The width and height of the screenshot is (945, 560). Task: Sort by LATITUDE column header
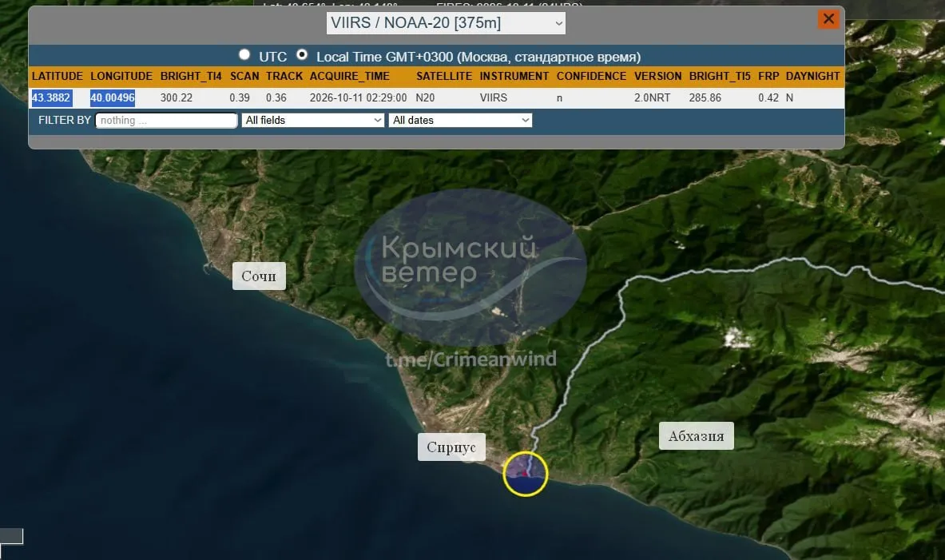(x=58, y=76)
